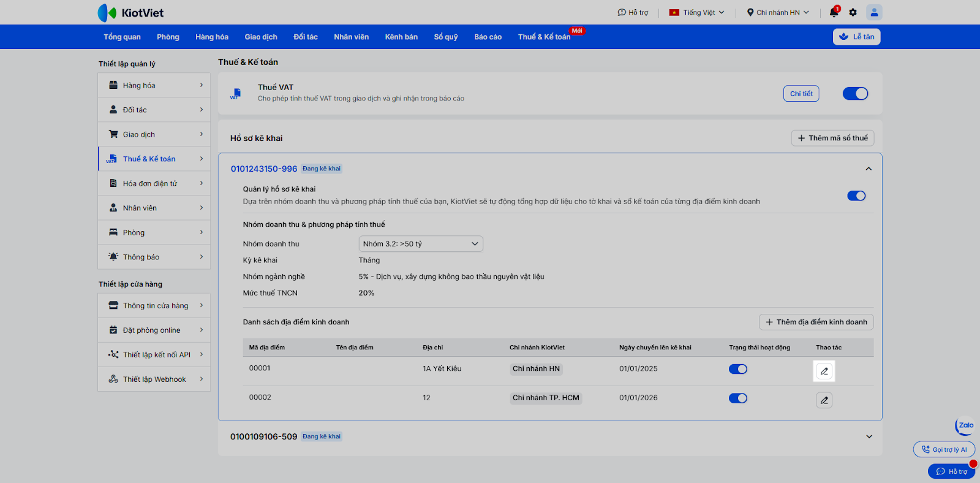The width and height of the screenshot is (980, 483).
Task: Open the user account avatar
Action: 874,12
